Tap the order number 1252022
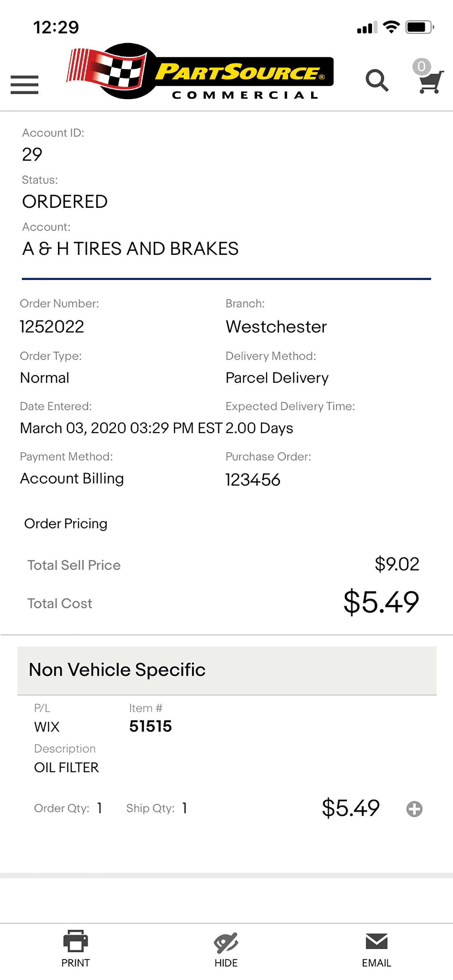 pyautogui.click(x=52, y=326)
